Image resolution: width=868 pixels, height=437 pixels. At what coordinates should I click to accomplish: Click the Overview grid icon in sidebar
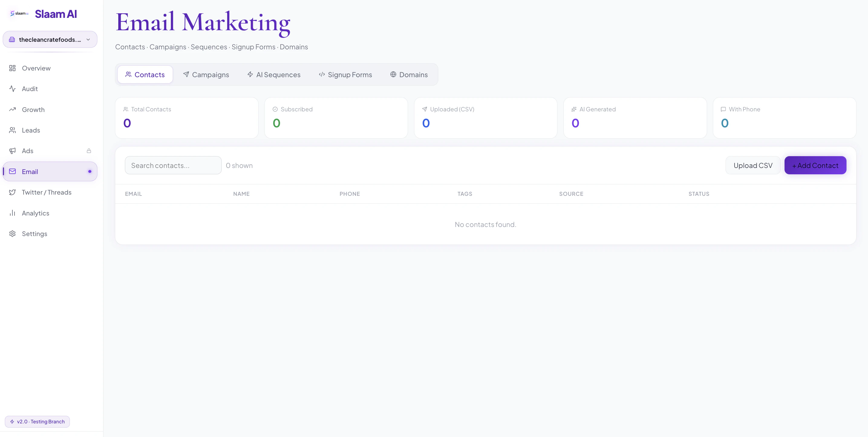coord(12,68)
